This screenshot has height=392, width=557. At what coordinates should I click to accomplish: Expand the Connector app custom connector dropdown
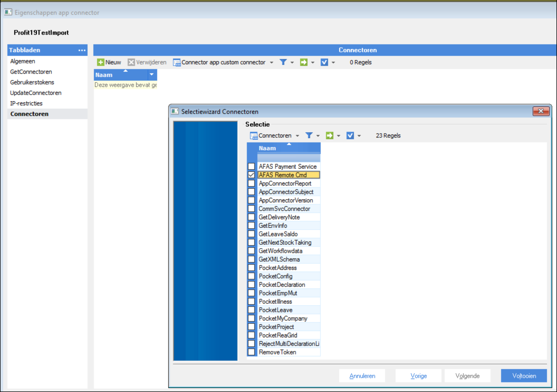pyautogui.click(x=271, y=62)
